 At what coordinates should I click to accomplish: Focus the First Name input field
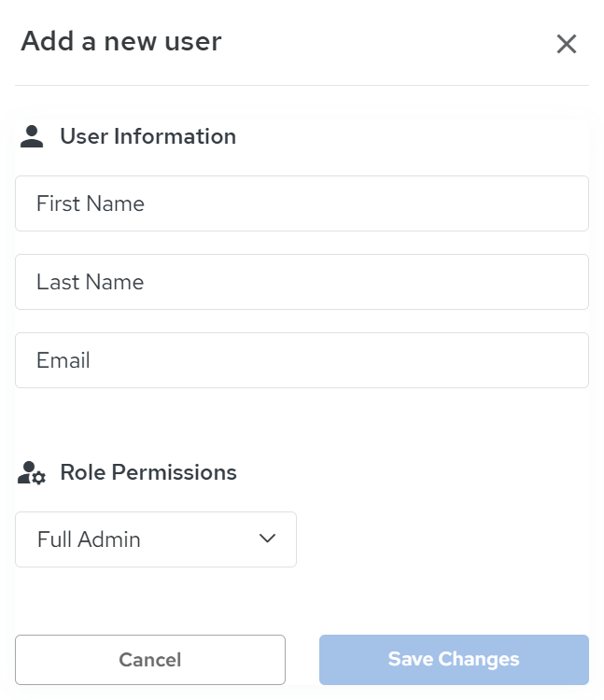(x=302, y=203)
